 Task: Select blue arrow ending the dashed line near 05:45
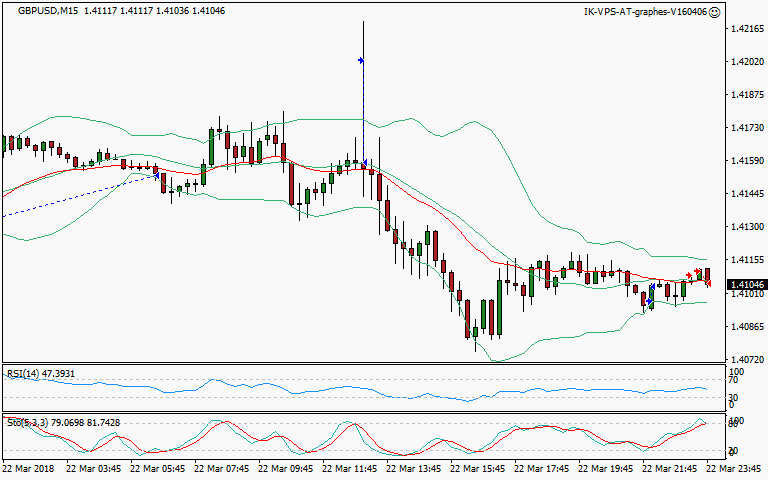click(156, 174)
